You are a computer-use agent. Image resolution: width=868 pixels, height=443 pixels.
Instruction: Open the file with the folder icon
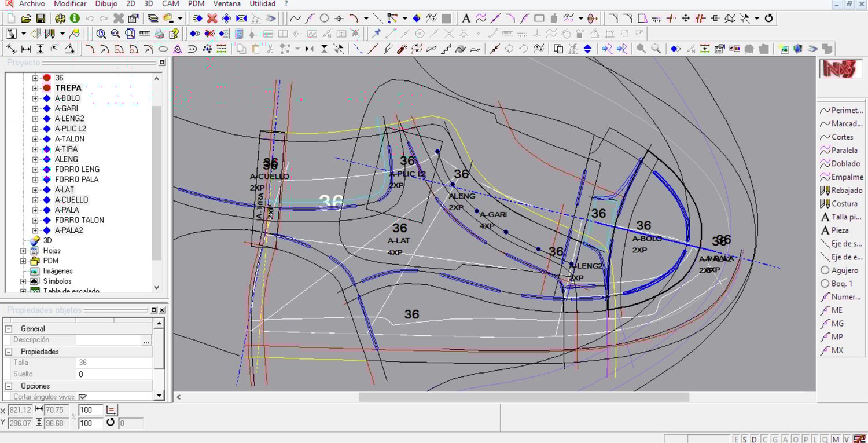point(27,19)
